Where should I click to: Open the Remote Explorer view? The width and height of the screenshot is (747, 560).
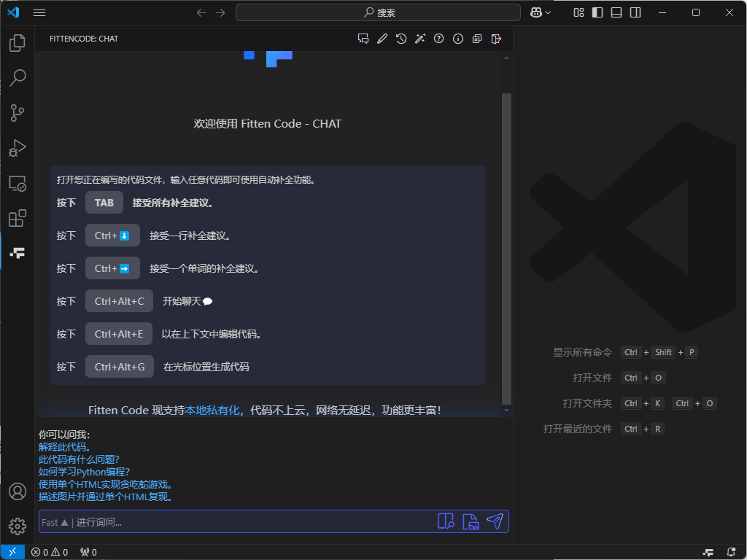pos(18,183)
